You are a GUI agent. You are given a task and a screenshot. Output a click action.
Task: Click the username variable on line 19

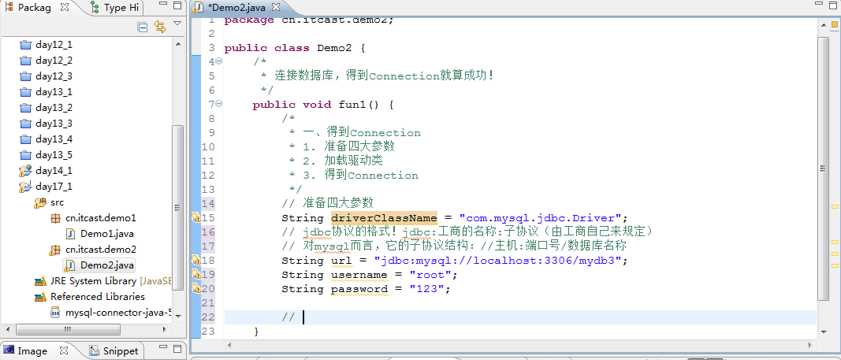pos(359,275)
